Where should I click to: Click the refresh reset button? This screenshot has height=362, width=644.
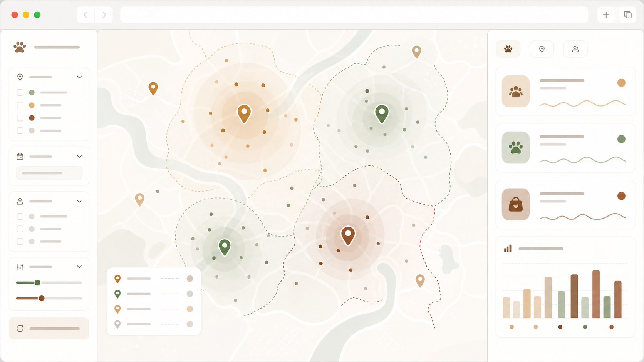[x=49, y=328]
